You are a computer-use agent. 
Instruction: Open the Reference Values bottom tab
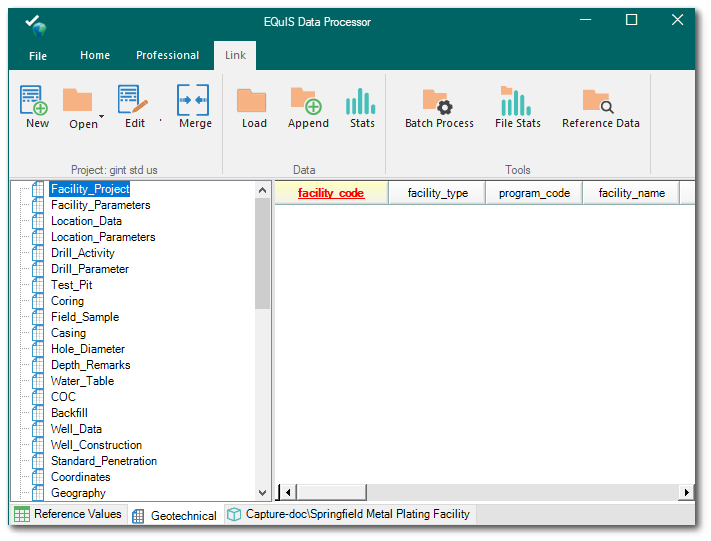click(x=68, y=514)
